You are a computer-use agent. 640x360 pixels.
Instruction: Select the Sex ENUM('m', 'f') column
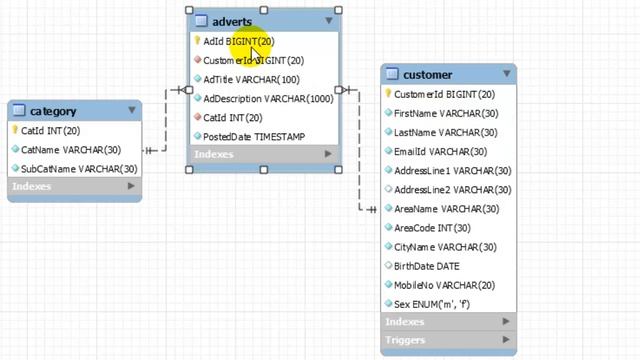pos(432,304)
